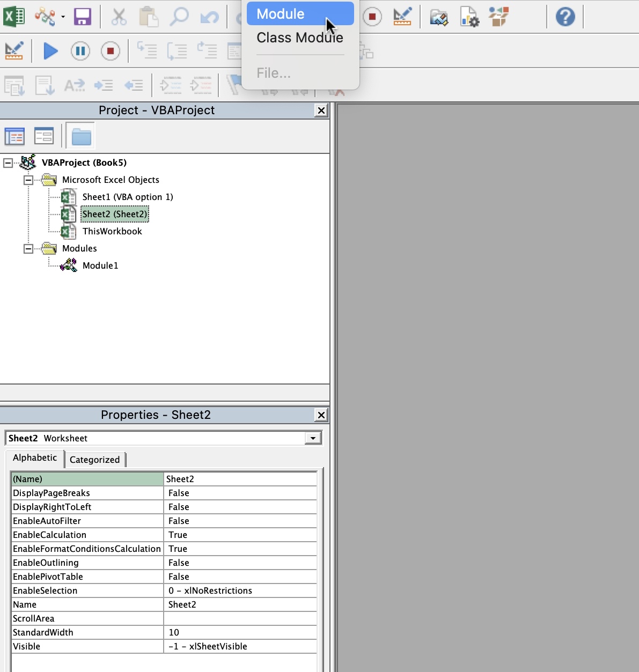Select Module1 in project tree
639x672 pixels.
tap(100, 265)
